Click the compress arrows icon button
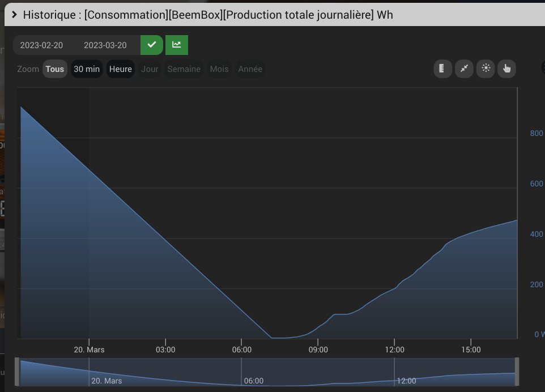 click(x=464, y=69)
